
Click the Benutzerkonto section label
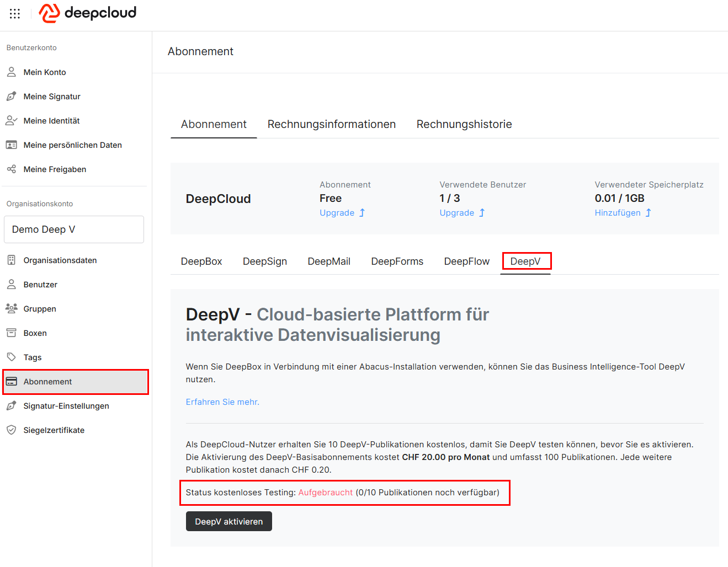point(31,48)
